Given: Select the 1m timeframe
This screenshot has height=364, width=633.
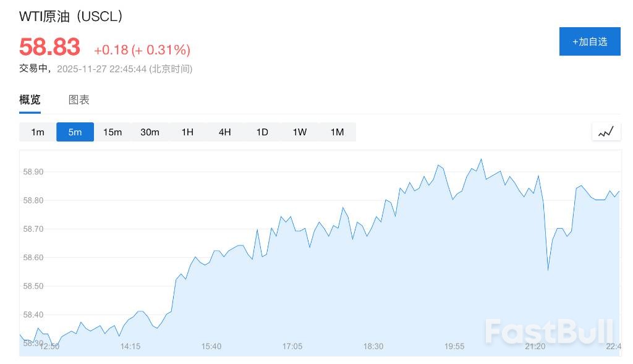Looking at the screenshot, I should click(x=38, y=132).
